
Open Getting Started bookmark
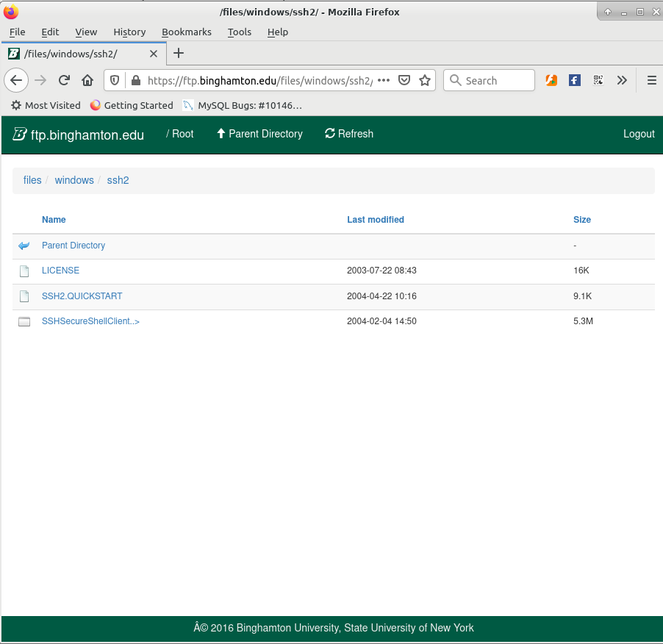(132, 105)
